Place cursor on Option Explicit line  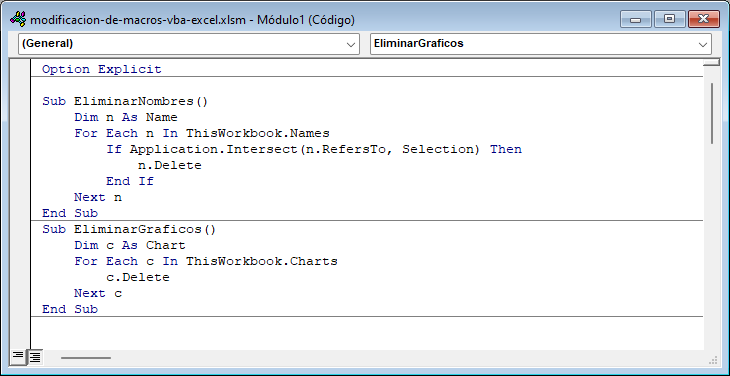pyautogui.click(x=101, y=69)
